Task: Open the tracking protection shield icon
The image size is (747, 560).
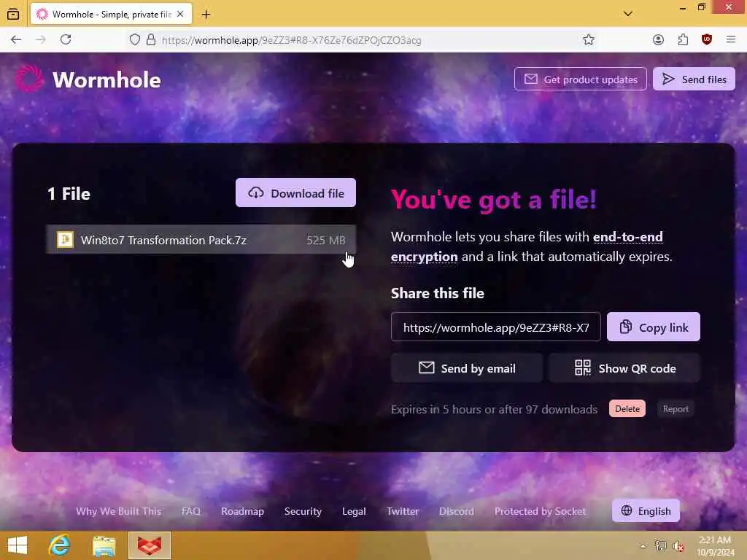Action: (135, 40)
